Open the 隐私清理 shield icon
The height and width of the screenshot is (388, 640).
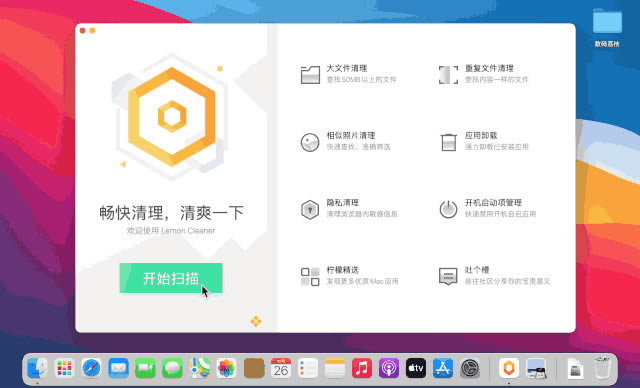coord(310,210)
